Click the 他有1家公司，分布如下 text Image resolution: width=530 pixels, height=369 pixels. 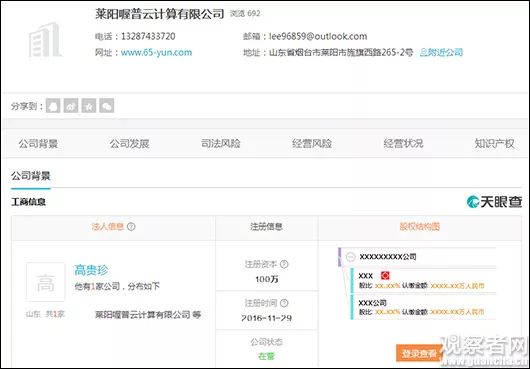pos(117,287)
